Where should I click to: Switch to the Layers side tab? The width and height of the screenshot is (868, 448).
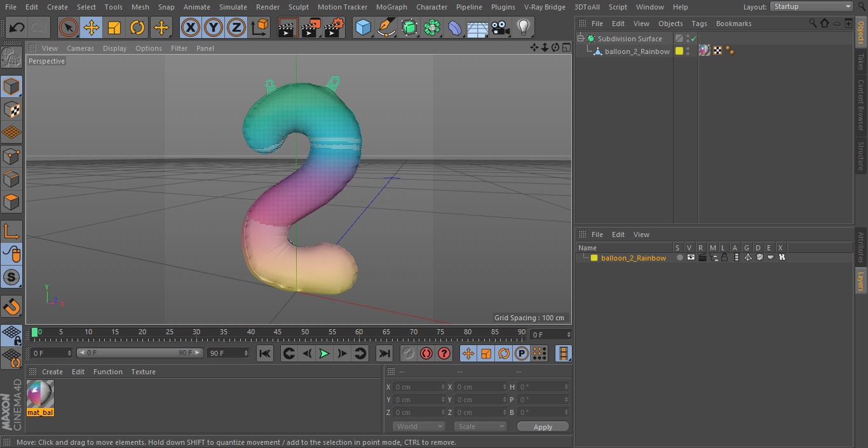(861, 280)
